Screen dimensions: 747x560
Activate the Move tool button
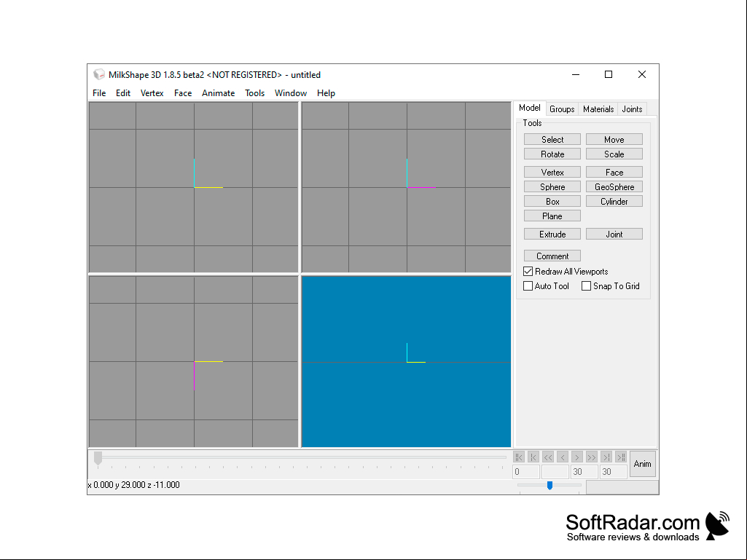point(614,140)
